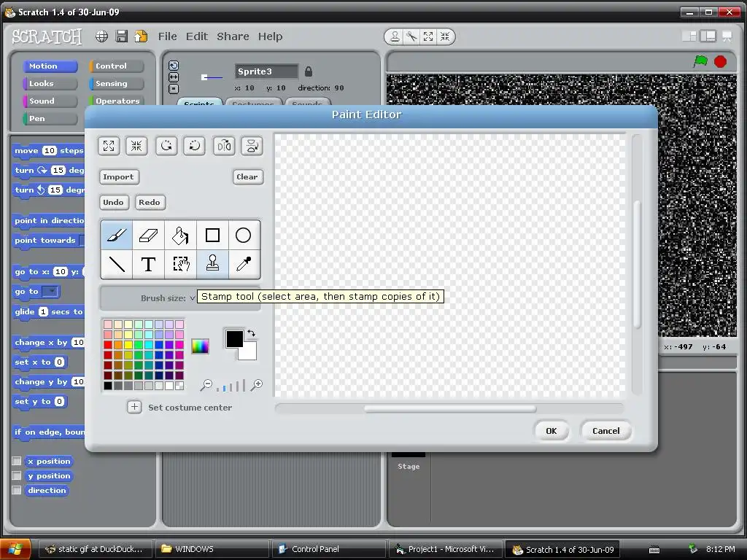Viewport: 747px width, 560px height.
Task: Click the move 10 steps block
Action: coord(49,150)
